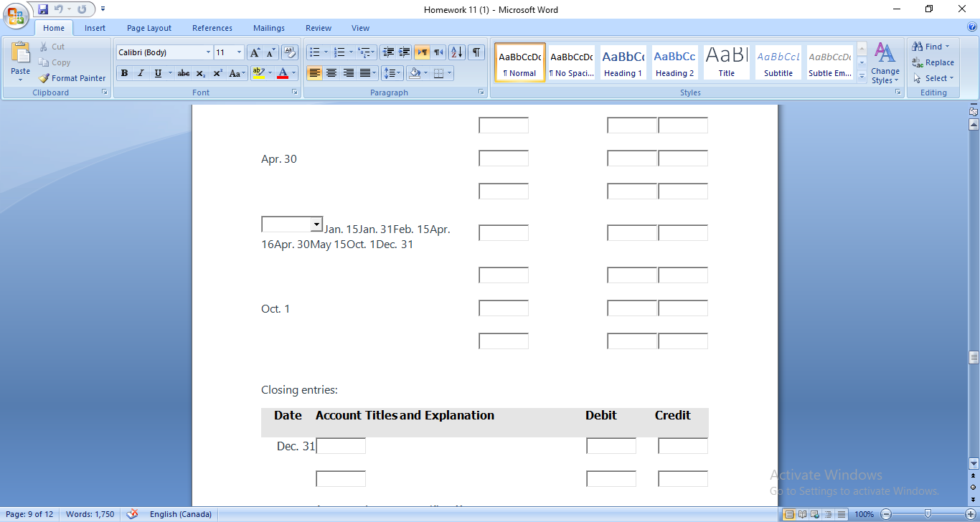Click the zoom slider handle
Screen dimensions: 980x522
pyautogui.click(x=928, y=514)
